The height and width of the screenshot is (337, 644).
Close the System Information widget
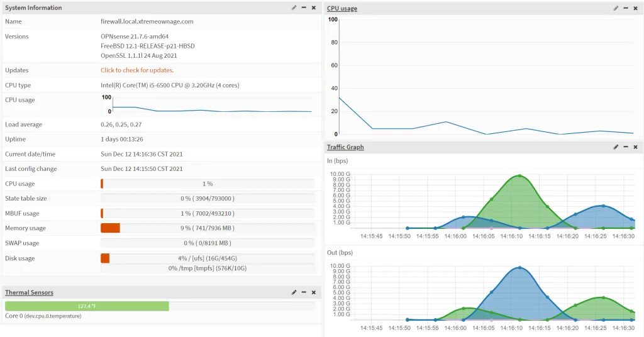tap(314, 8)
